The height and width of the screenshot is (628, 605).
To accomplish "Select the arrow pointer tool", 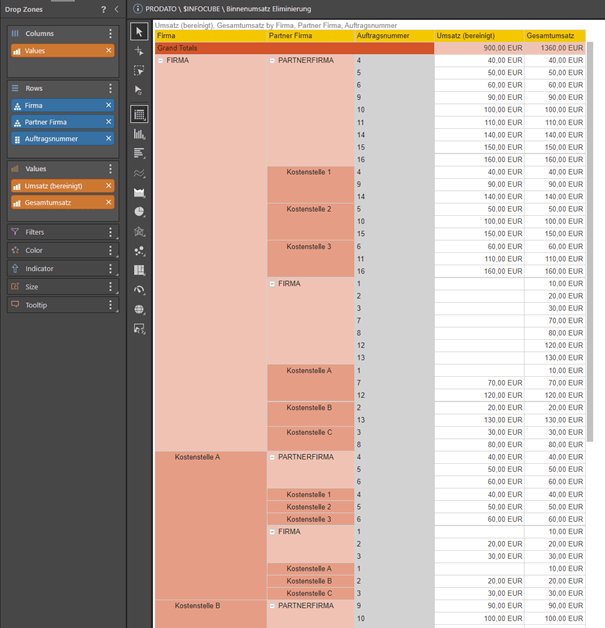I will (139, 31).
